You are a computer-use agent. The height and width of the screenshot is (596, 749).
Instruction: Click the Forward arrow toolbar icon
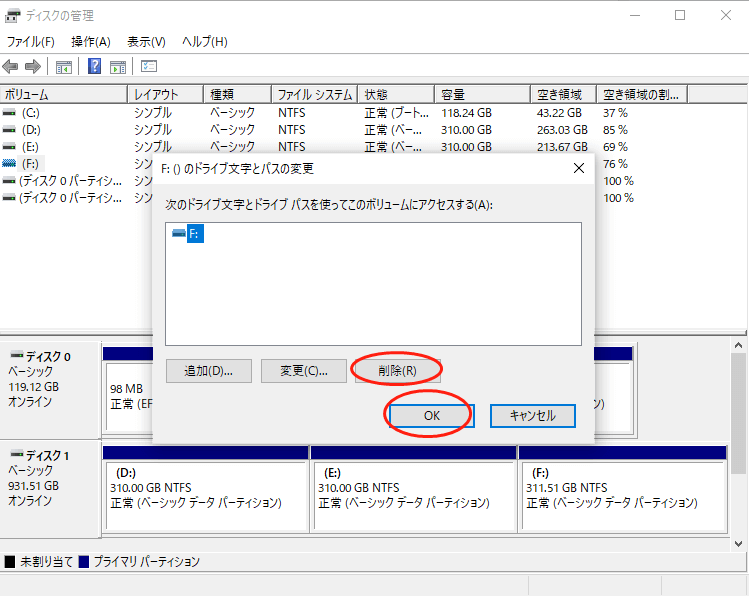pyautogui.click(x=33, y=66)
